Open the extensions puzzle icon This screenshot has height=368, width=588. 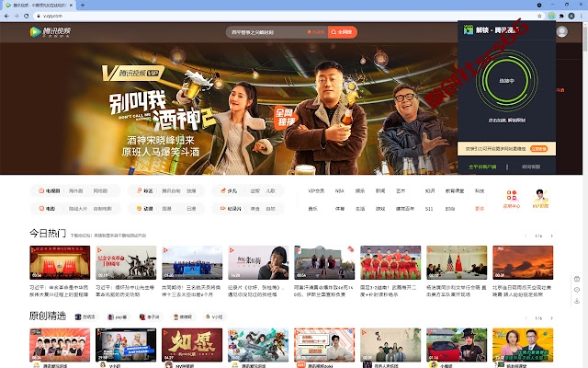point(561,16)
